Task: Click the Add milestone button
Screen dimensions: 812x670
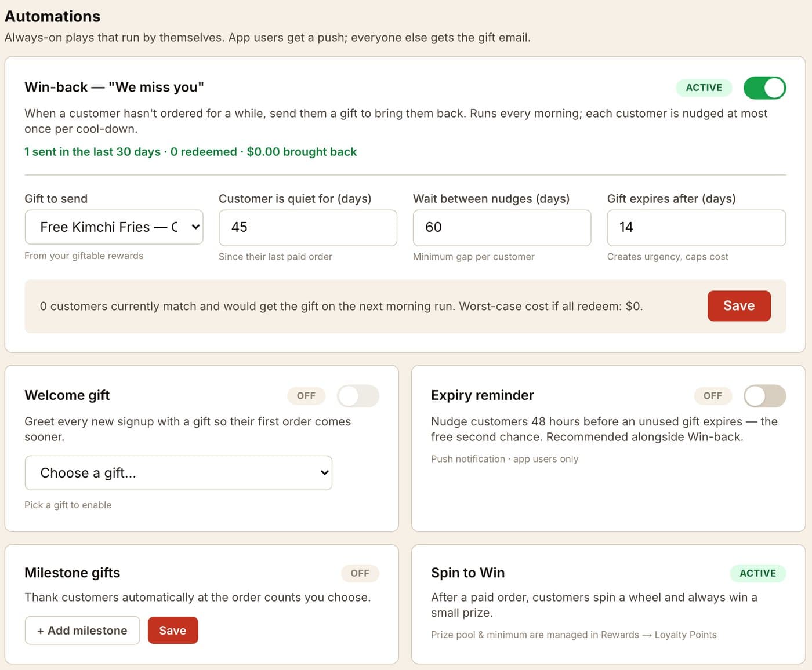Action: [82, 631]
